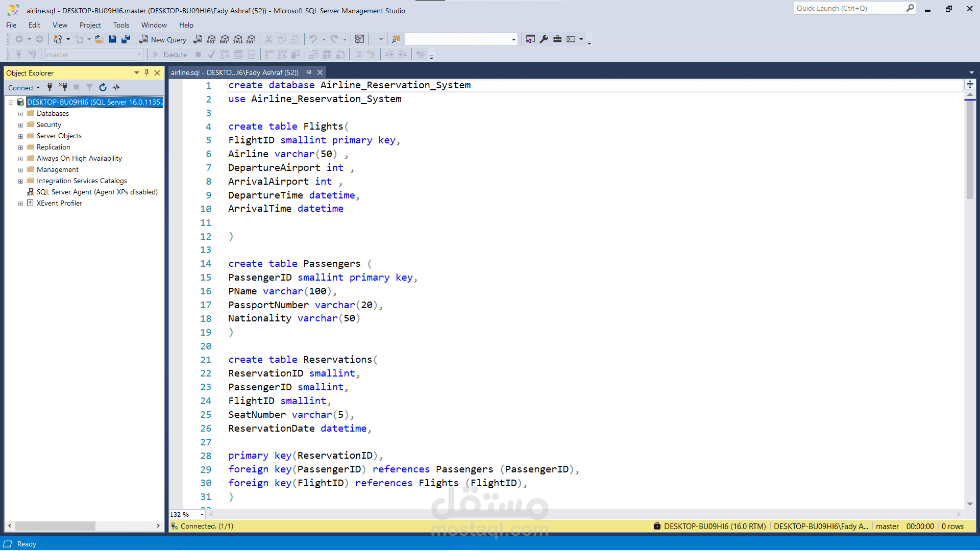Open the Tools menu
The width and height of the screenshot is (980, 551).
[121, 25]
